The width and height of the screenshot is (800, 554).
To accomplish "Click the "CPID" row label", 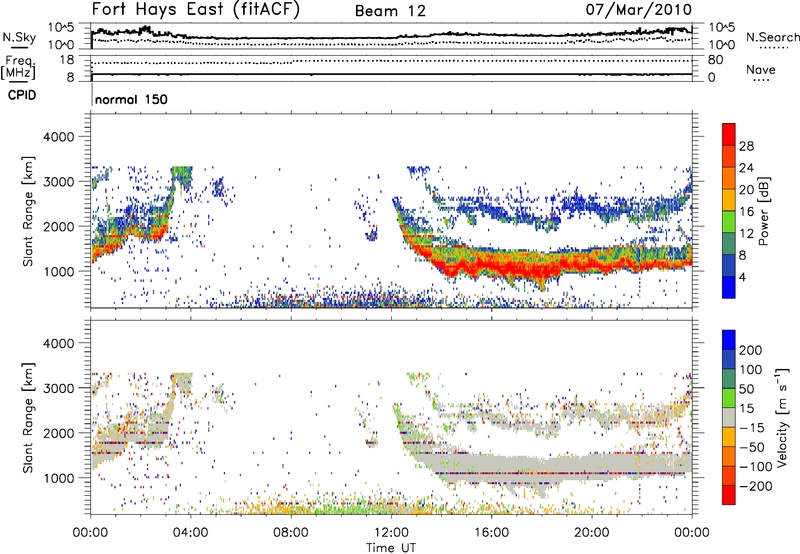I will [x=22, y=95].
